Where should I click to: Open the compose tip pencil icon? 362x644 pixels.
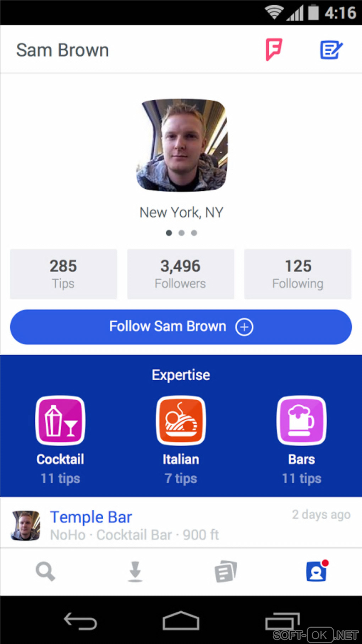[x=331, y=50]
